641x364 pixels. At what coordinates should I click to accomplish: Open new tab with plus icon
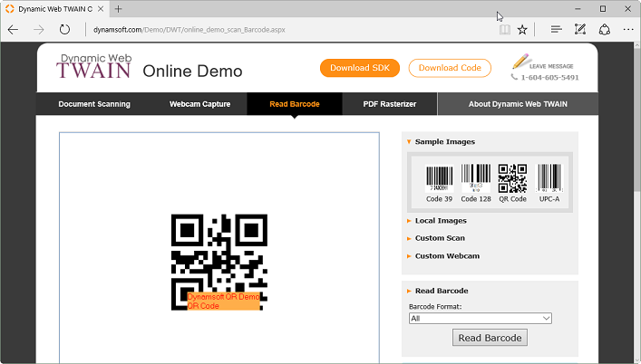(x=118, y=8)
